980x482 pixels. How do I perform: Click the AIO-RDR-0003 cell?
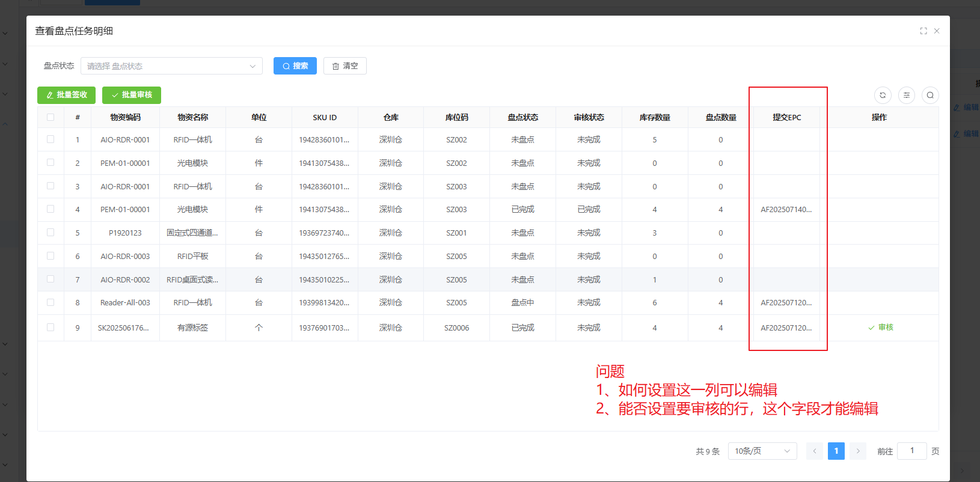click(x=125, y=256)
